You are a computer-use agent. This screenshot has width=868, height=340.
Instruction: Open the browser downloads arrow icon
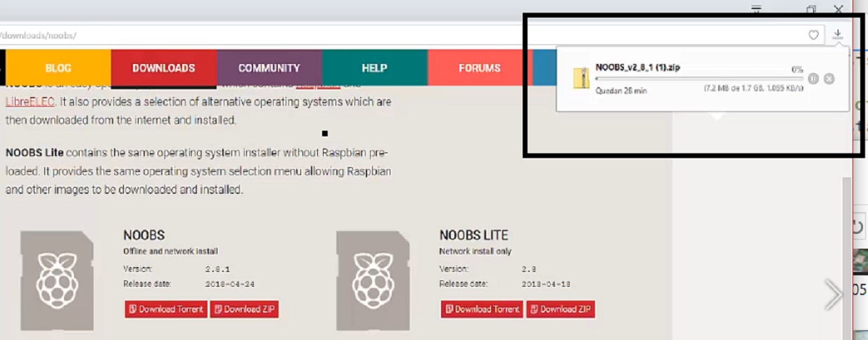pos(838,34)
